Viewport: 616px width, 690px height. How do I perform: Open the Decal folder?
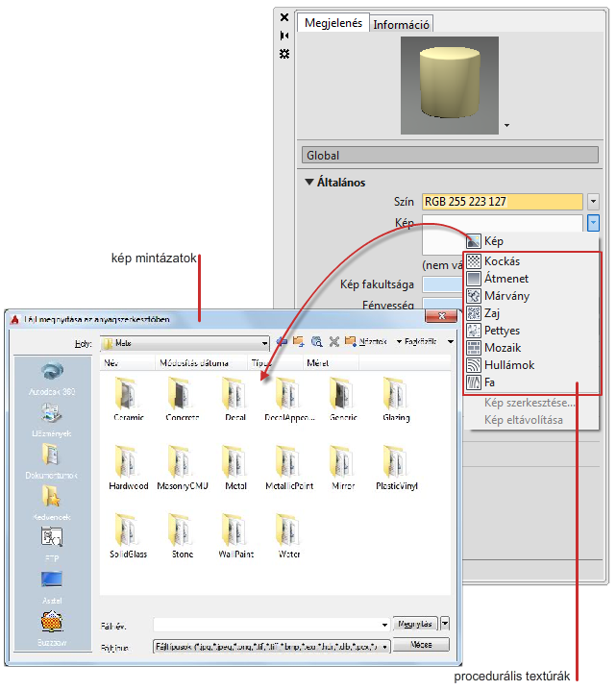234,400
